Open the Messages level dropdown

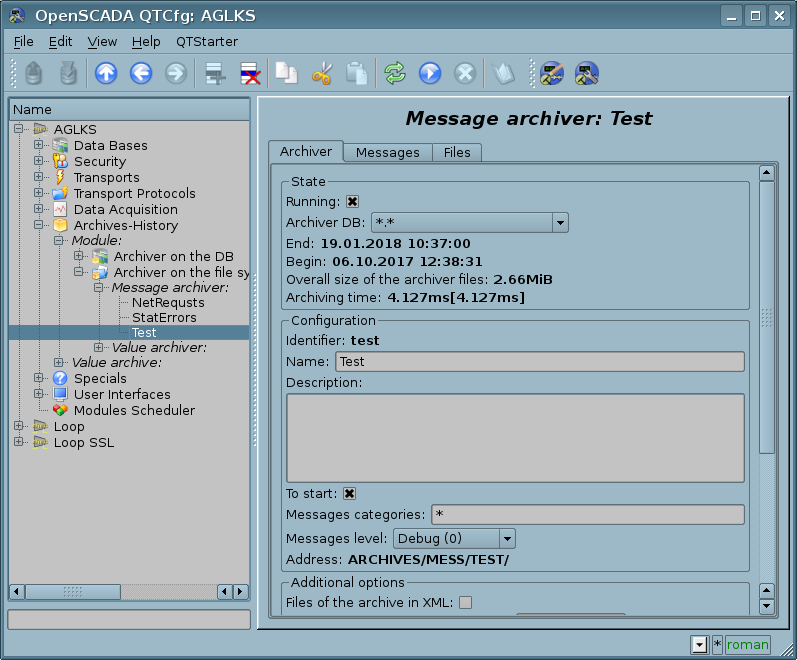coord(507,538)
